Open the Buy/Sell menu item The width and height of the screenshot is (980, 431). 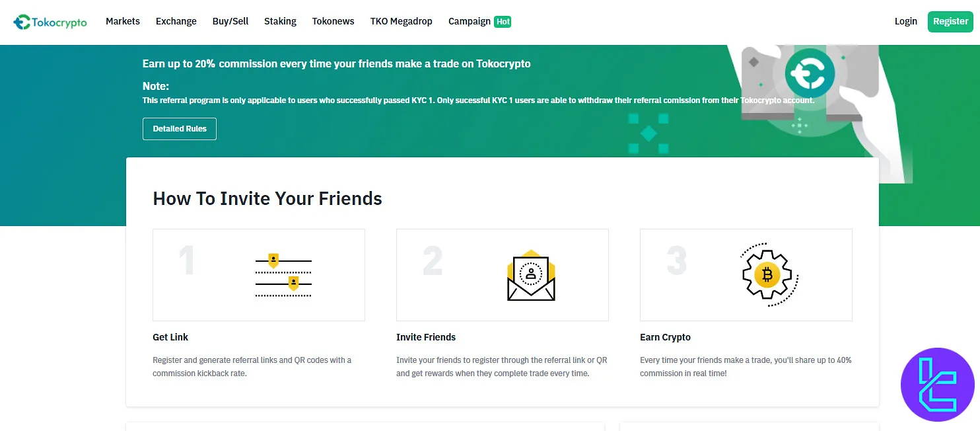(x=230, y=21)
